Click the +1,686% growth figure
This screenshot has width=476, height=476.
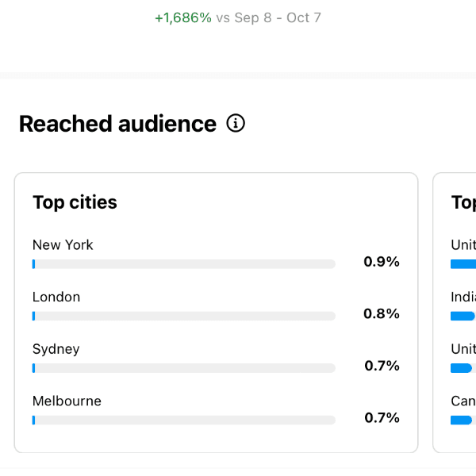(183, 17)
